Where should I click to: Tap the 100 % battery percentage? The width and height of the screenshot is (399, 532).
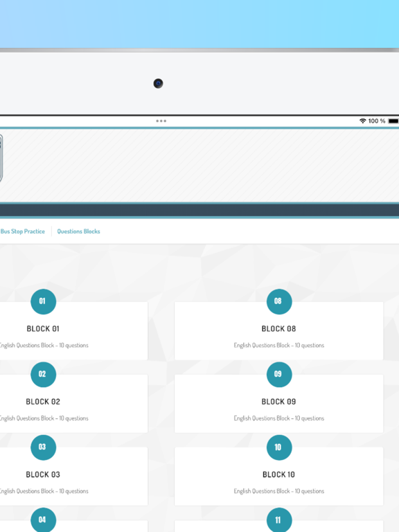377,121
